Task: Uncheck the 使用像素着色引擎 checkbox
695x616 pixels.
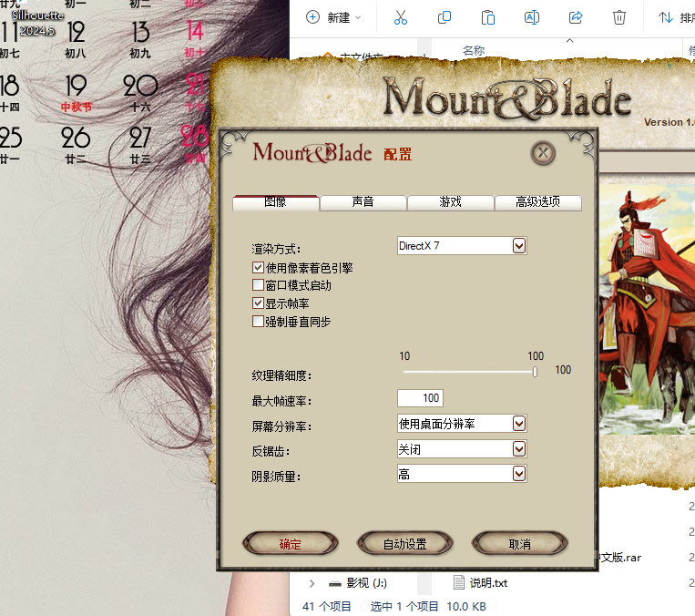Action: coord(258,268)
